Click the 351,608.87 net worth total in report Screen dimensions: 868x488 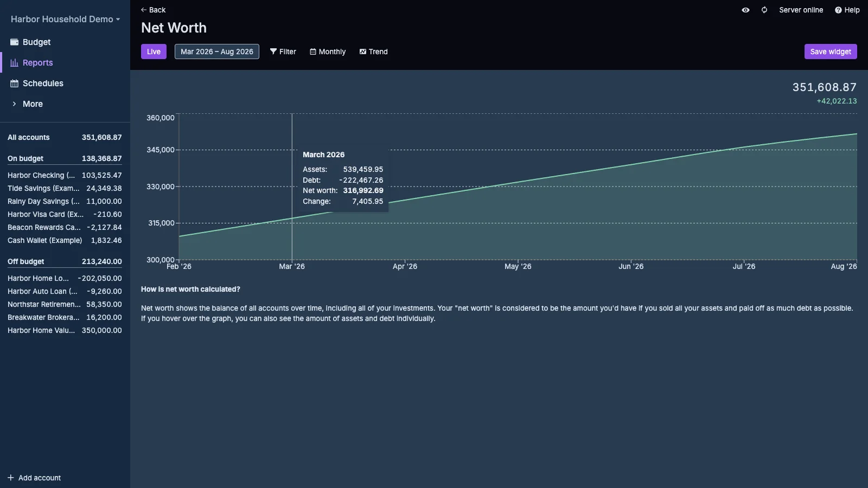point(825,87)
